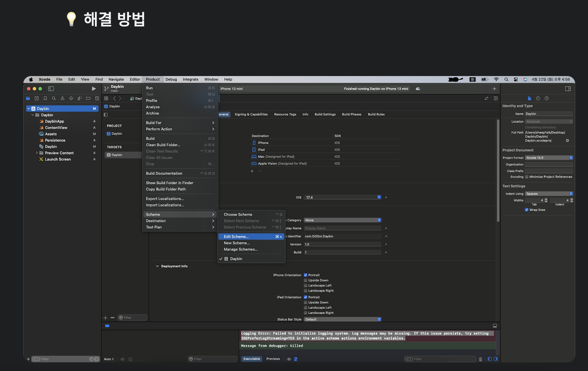Click the trash icon to clear console
Viewport: 588px width, 371px height.
480,359
